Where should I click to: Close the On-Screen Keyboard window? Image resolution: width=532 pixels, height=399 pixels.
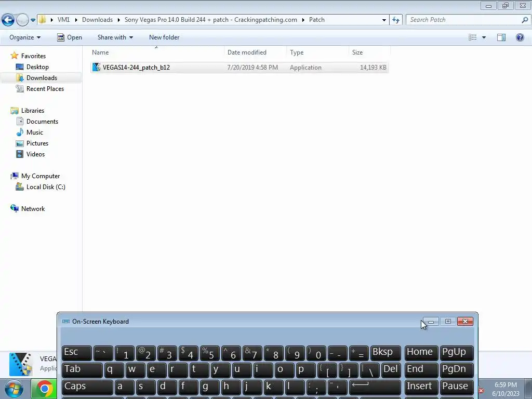coord(465,322)
